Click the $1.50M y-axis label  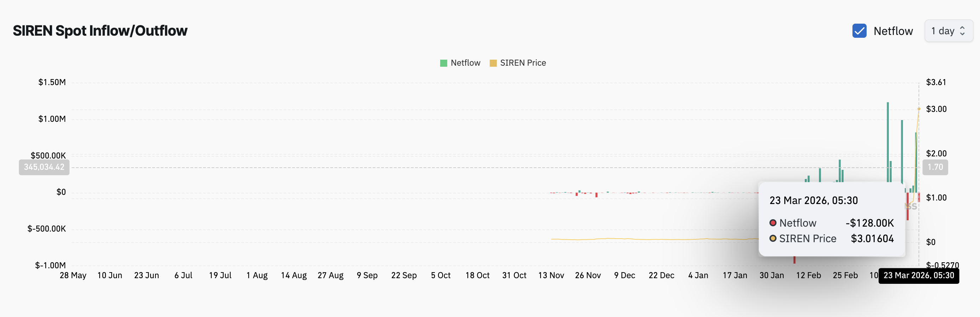point(52,83)
